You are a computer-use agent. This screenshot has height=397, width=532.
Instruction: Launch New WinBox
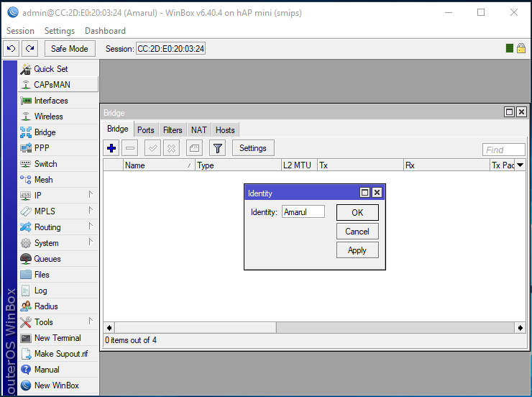[58, 385]
